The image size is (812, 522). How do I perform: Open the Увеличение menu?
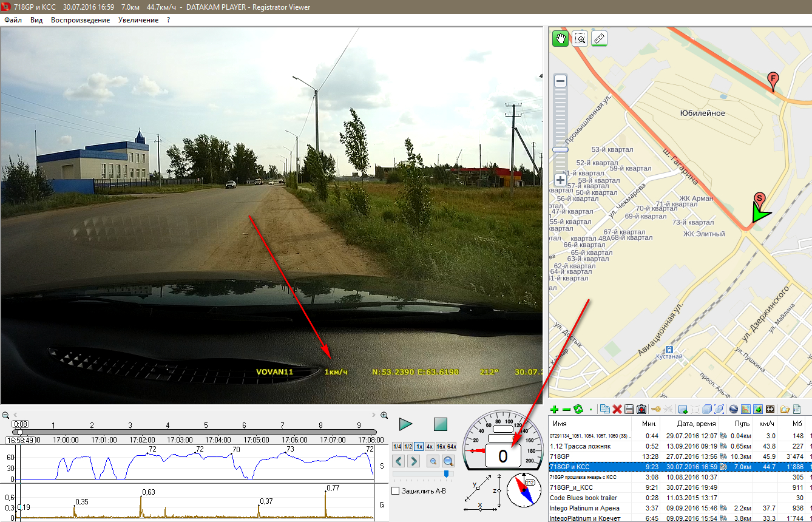coord(138,20)
